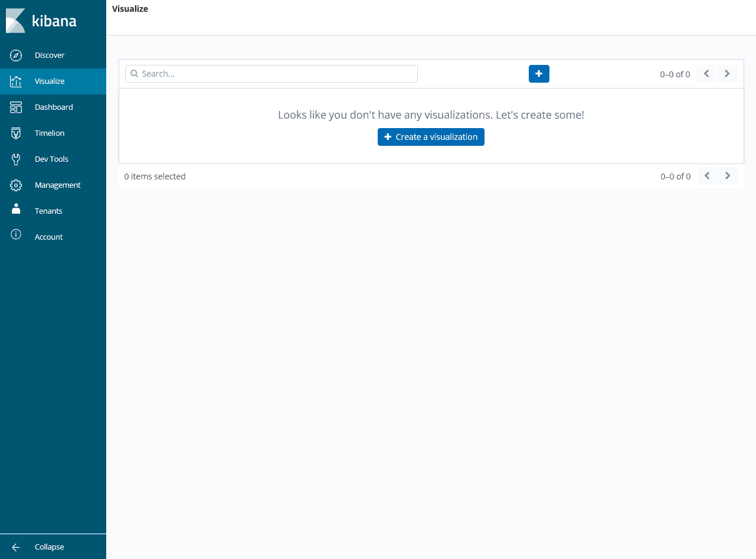Go to previous page in top pager

pos(706,74)
